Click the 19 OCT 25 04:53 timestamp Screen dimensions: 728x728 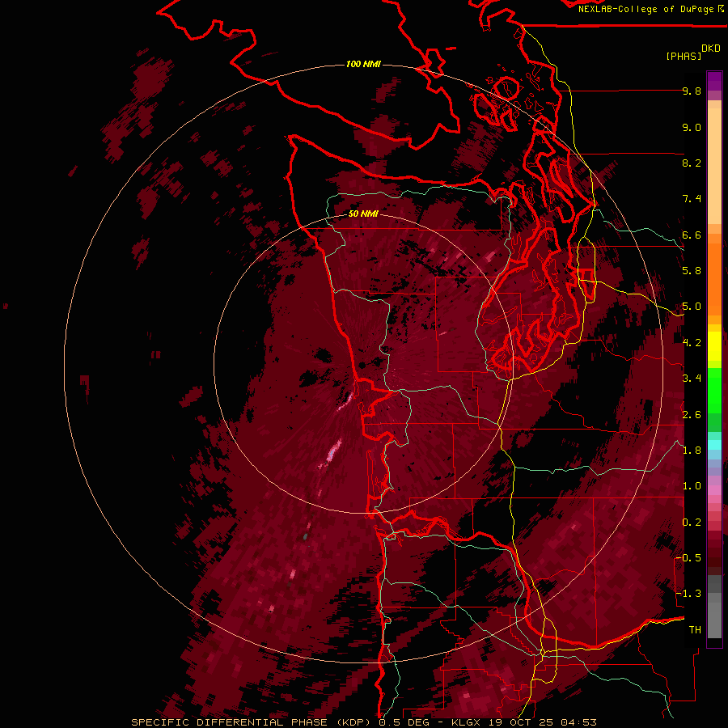click(x=542, y=722)
